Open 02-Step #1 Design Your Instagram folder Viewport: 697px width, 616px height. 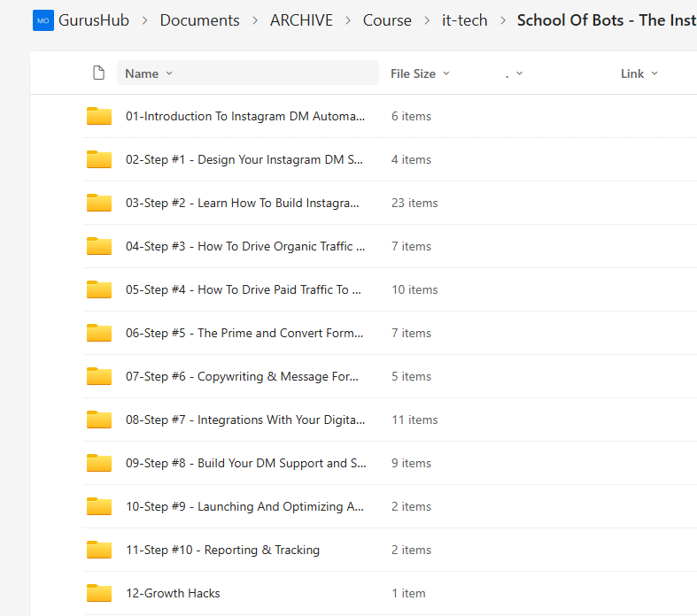244,159
